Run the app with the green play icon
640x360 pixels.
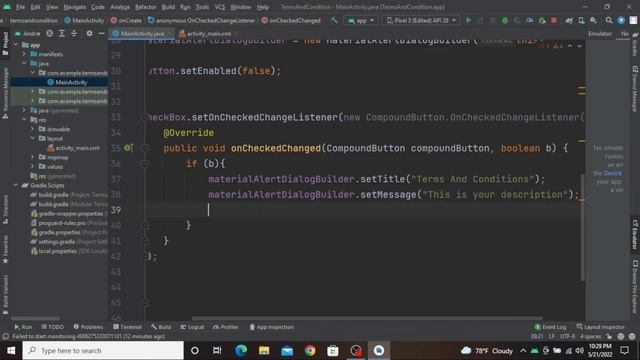[469, 20]
